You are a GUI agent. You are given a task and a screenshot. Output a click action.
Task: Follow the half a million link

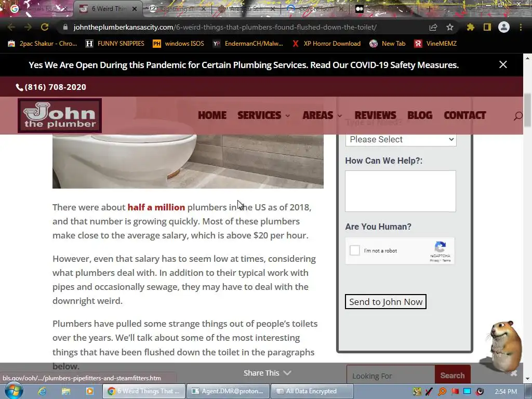[x=156, y=207]
